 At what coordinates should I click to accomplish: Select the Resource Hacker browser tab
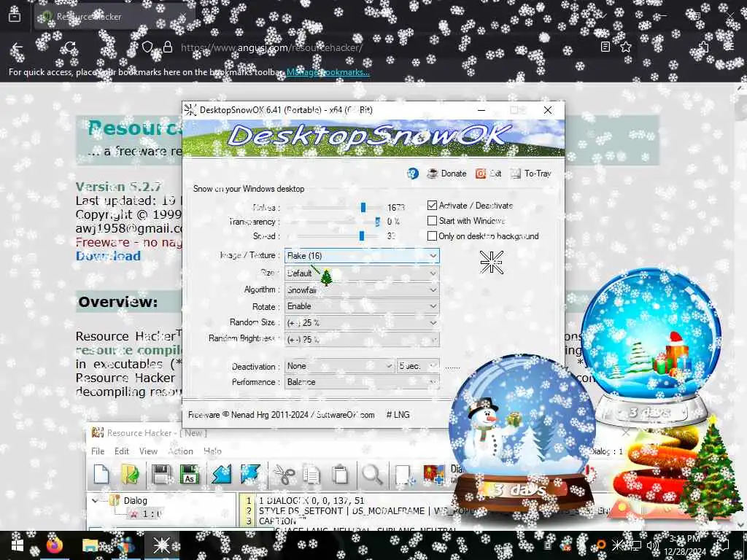pos(115,16)
